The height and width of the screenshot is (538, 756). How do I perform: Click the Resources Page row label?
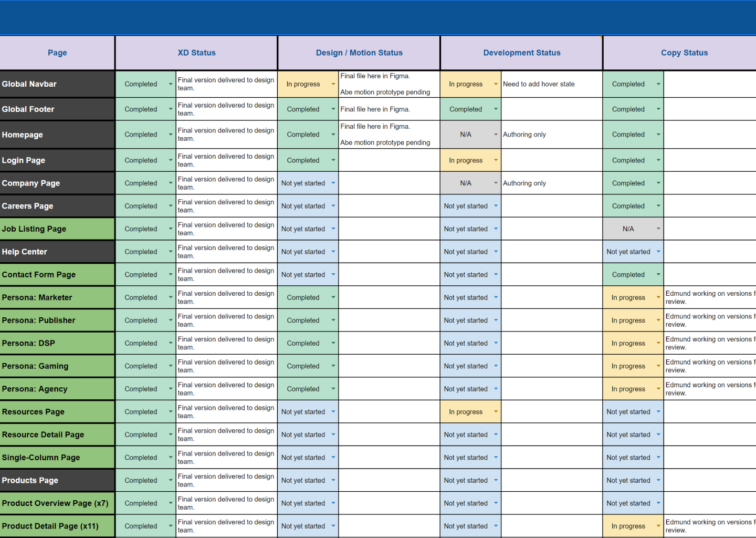[57, 412]
